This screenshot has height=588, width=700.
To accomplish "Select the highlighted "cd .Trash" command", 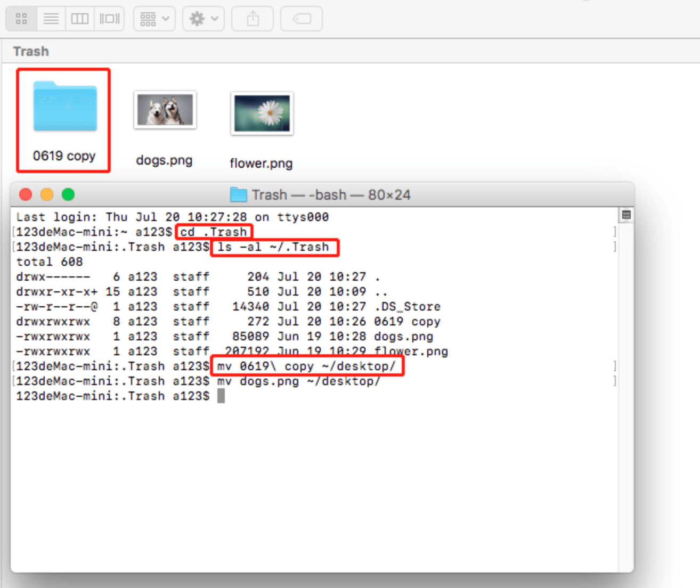I will (214, 232).
